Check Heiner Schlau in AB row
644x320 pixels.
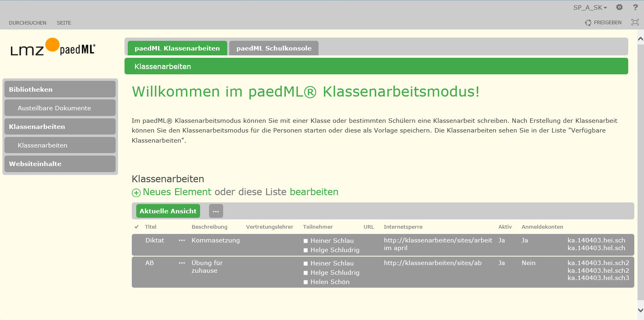coord(306,263)
